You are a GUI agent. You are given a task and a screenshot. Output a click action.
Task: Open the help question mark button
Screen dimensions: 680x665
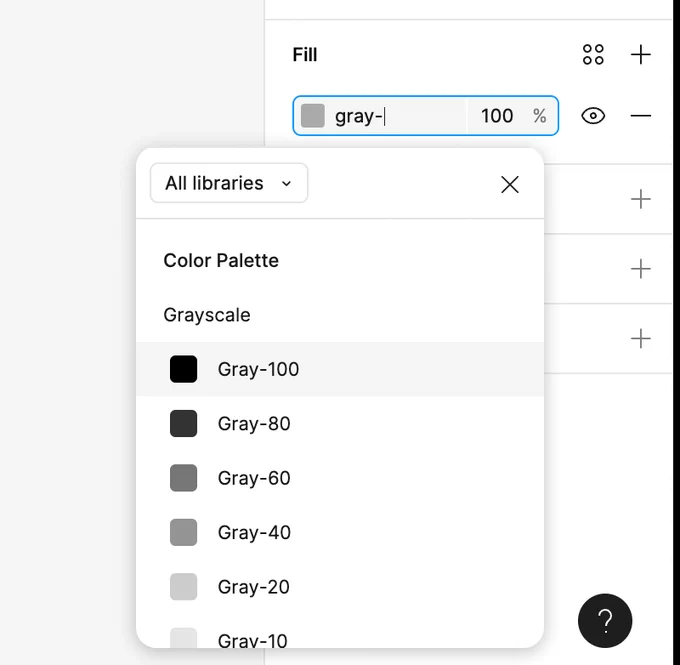(x=605, y=620)
